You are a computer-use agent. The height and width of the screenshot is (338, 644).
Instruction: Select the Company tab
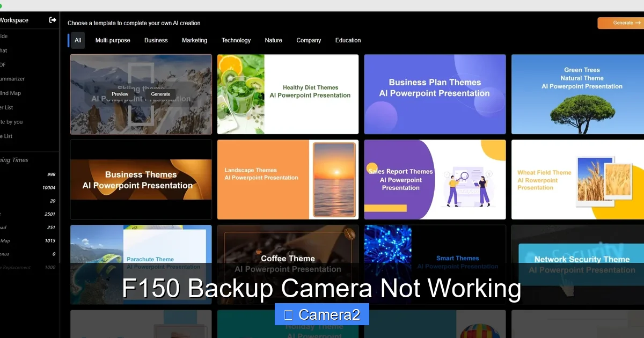[309, 40]
